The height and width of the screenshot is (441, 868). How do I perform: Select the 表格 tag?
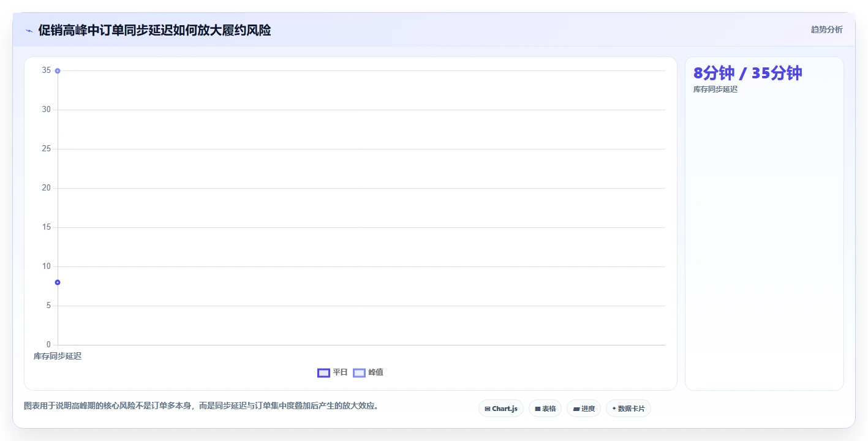coord(545,409)
